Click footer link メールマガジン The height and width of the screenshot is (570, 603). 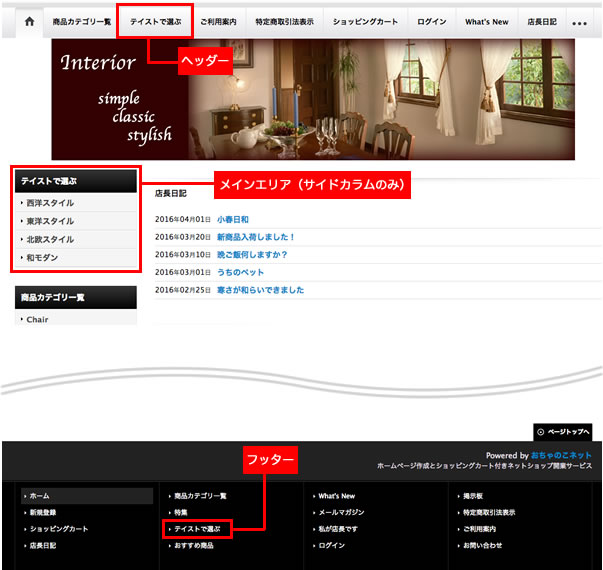(x=341, y=513)
